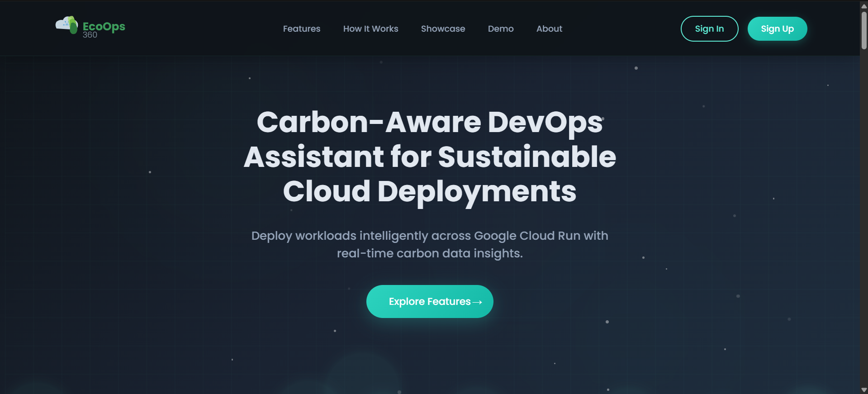The height and width of the screenshot is (394, 868).
Task: Click the scrollbar up arrow
Action: point(864,5)
